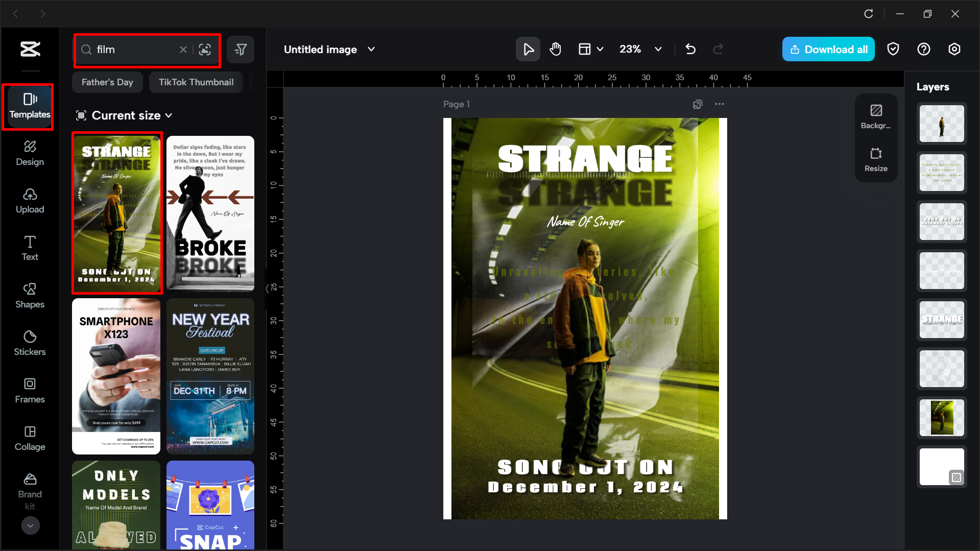Search templates by image
980x551 pixels.
(x=205, y=49)
